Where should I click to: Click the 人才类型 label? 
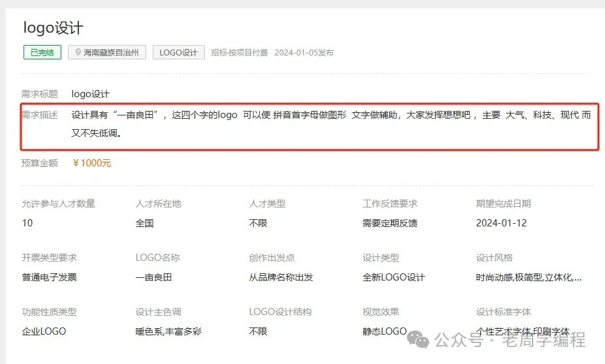(x=267, y=204)
